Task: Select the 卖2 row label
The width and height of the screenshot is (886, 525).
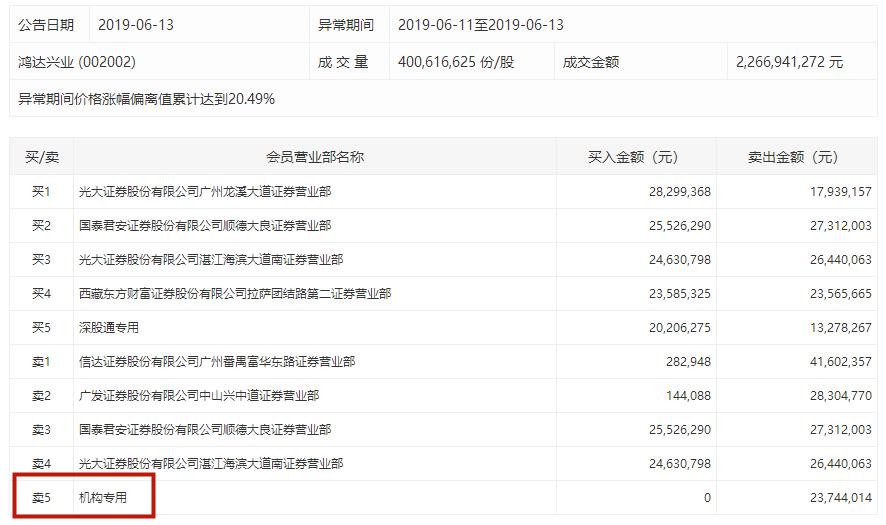Action: 41,395
